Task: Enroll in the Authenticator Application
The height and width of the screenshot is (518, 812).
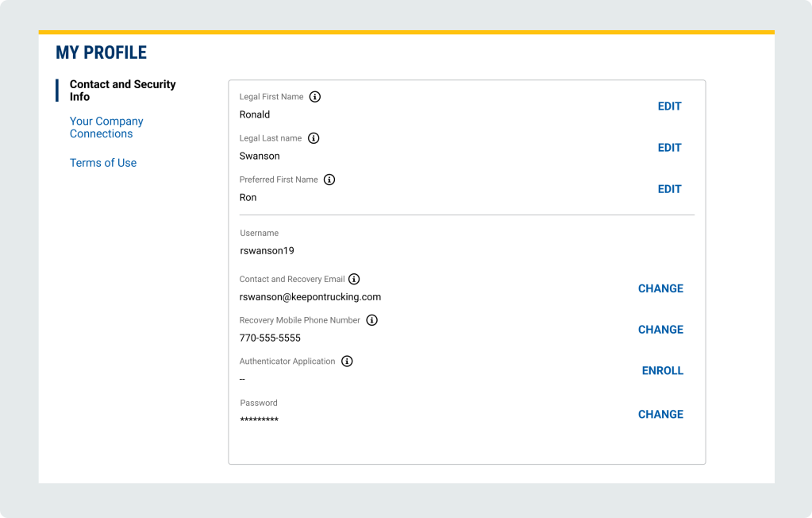Action: 662,371
